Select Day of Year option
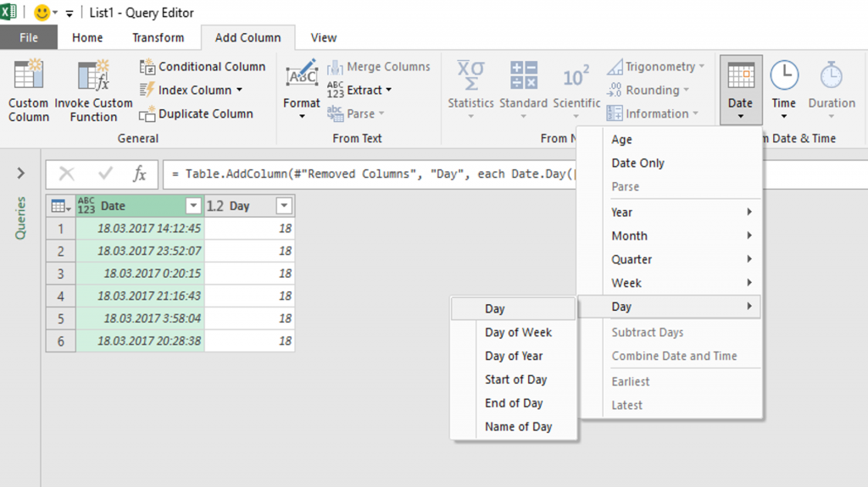Viewport: 868px width, 487px height. [x=513, y=356]
